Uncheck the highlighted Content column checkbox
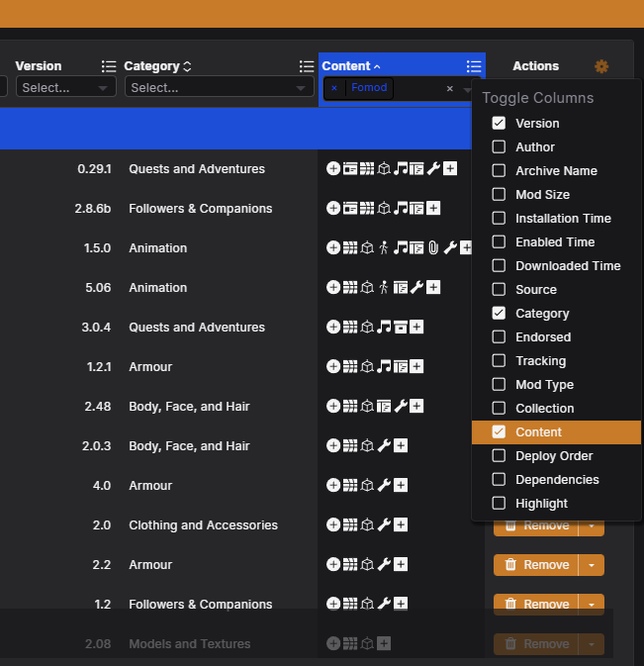Screen dimensions: 644x666 499,432
